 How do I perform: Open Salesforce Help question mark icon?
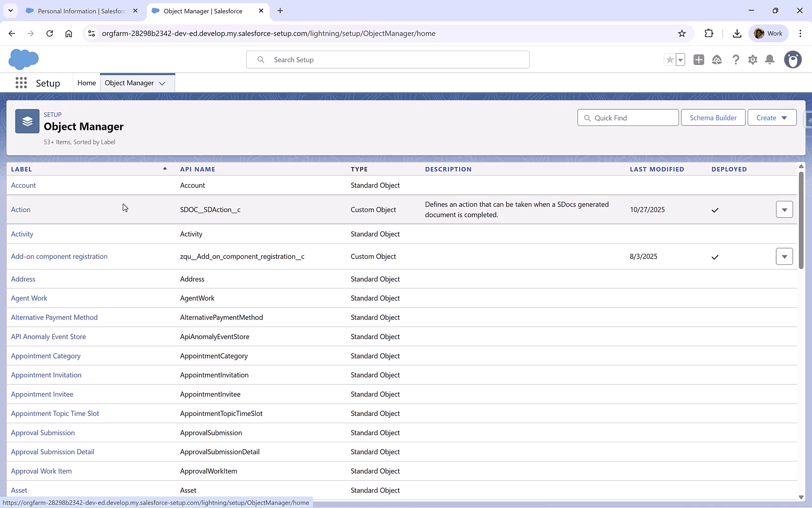[x=736, y=60]
